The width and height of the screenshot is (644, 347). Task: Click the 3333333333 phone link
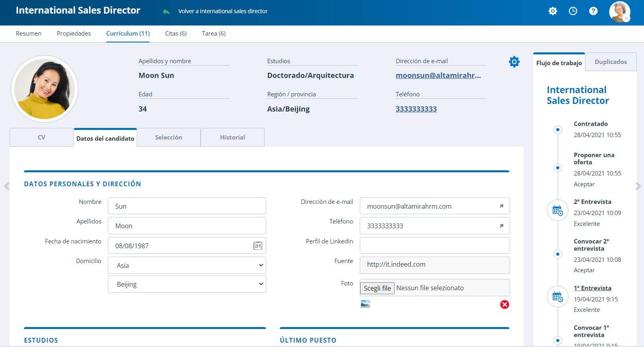click(416, 109)
